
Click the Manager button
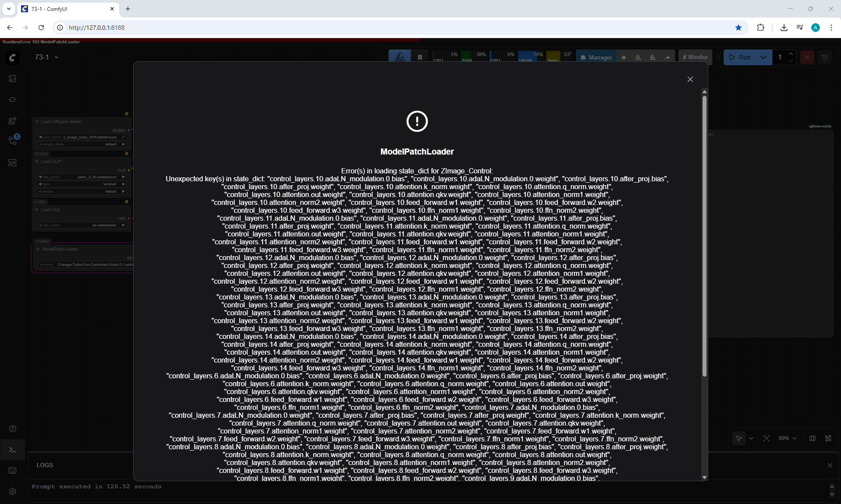tap(596, 57)
